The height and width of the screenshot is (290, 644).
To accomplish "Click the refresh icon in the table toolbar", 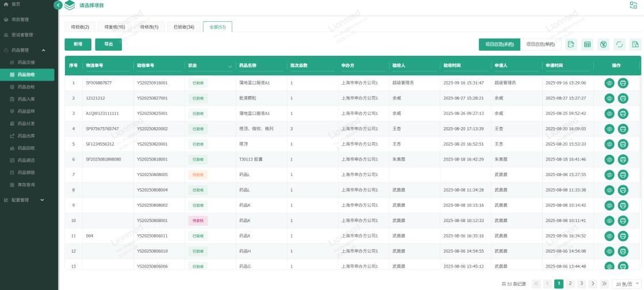I will click(x=619, y=44).
